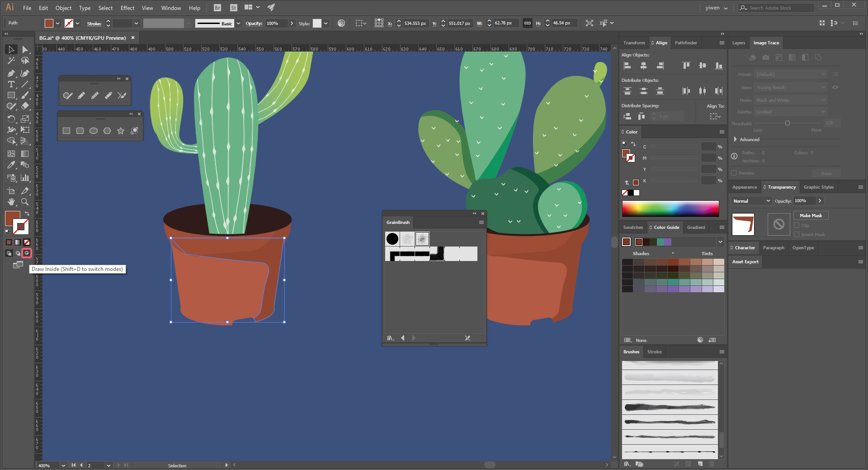Check the Invert Mask checkbox
Screen dimensions: 868x470
(x=797, y=234)
